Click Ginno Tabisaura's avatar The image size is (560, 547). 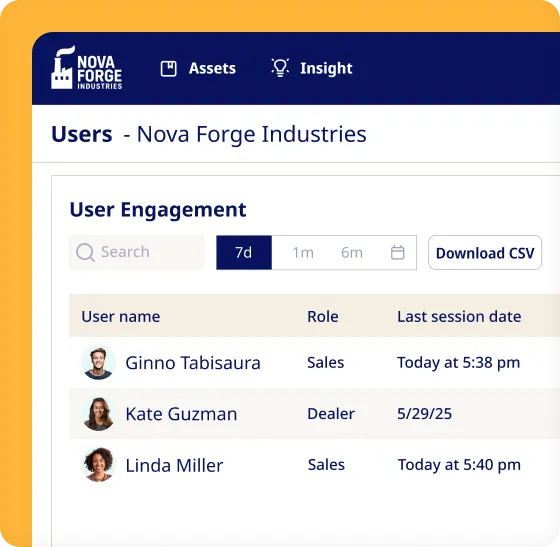click(x=98, y=362)
